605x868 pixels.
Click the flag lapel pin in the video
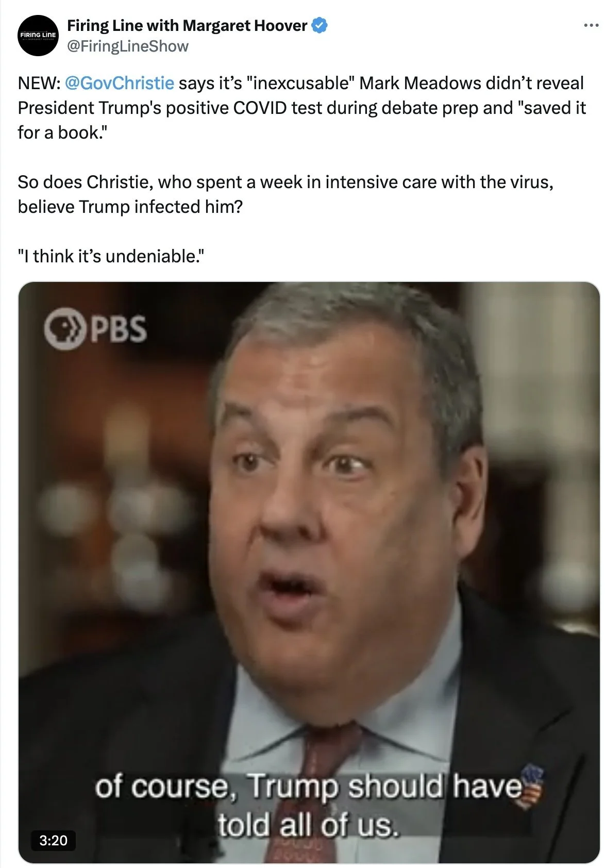coord(532,786)
